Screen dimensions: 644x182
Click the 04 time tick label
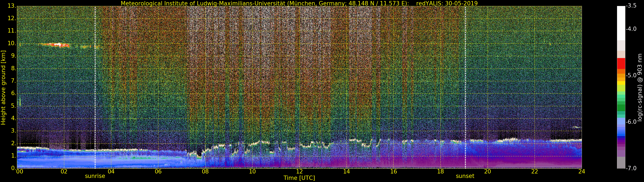(111, 172)
